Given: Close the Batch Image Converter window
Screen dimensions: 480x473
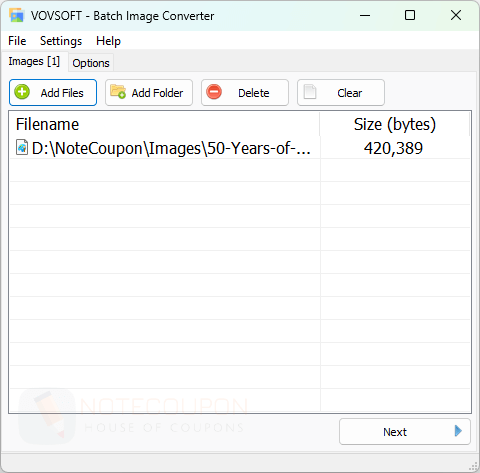Looking at the screenshot, I should click(x=456, y=15).
